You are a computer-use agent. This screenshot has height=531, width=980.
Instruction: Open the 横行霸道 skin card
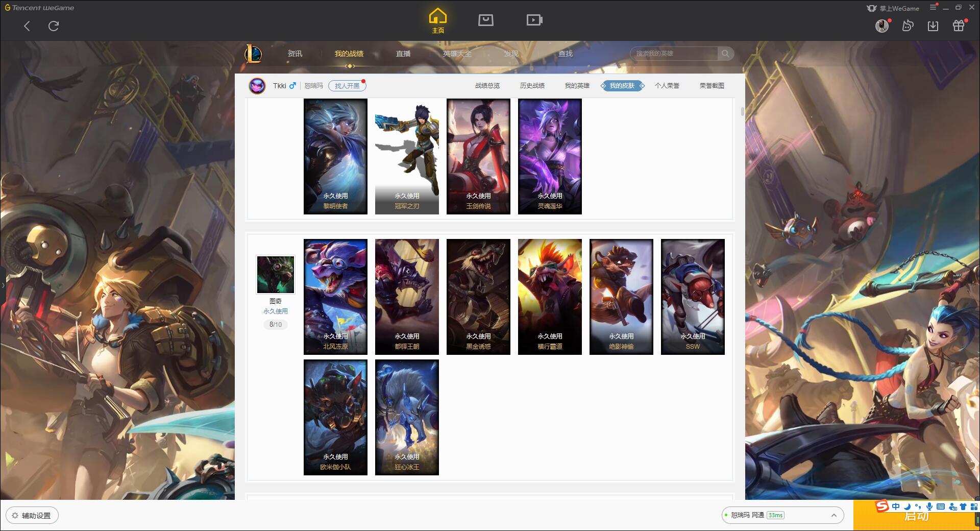550,297
